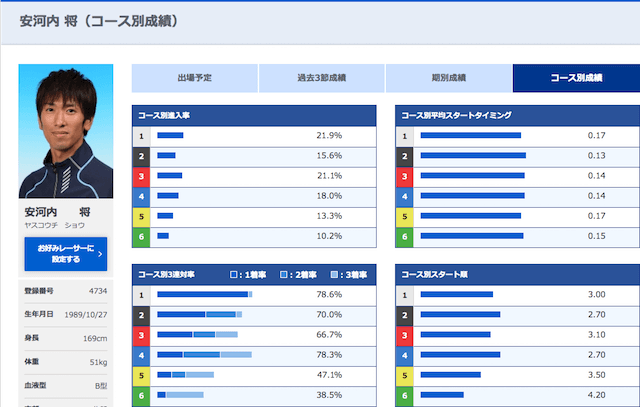Click course 4 blue badge in コース別平均スタートタイミング
This screenshot has height=407, width=640.
pos(405,196)
